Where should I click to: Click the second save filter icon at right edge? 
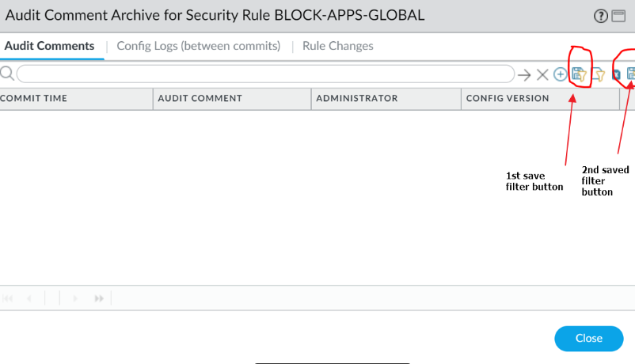[x=631, y=74]
